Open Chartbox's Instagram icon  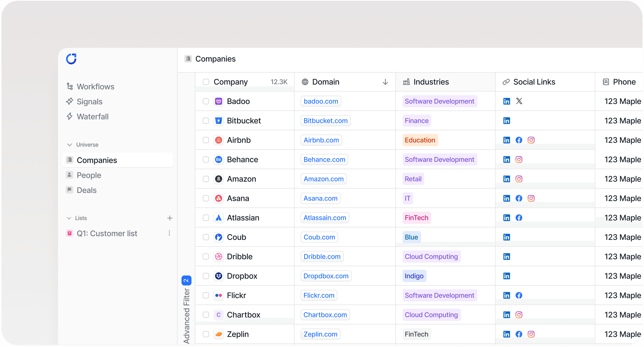tap(519, 314)
